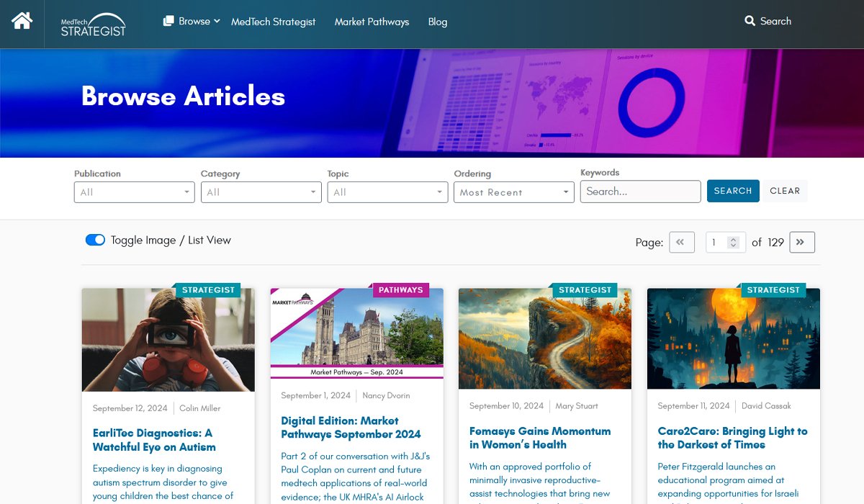This screenshot has width=864, height=504.
Task: Expand the Browse menu chevron
Action: click(x=217, y=21)
